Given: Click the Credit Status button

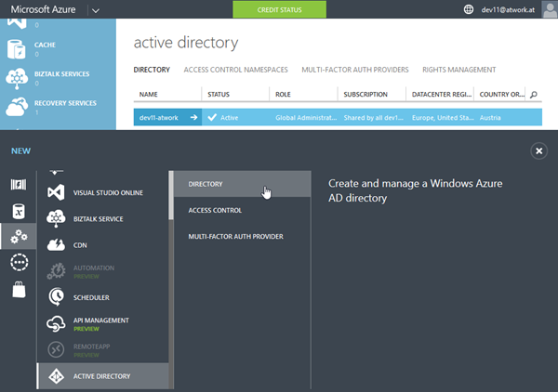Looking at the screenshot, I should (279, 10).
